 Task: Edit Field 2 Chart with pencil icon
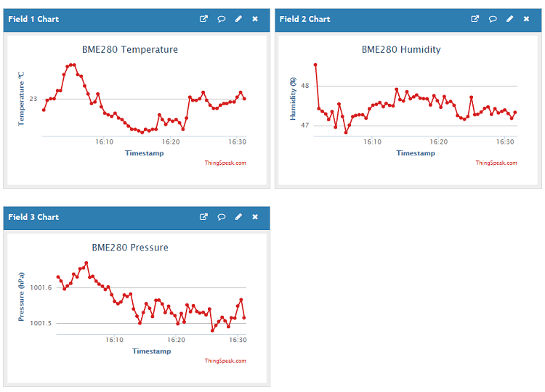[510, 19]
